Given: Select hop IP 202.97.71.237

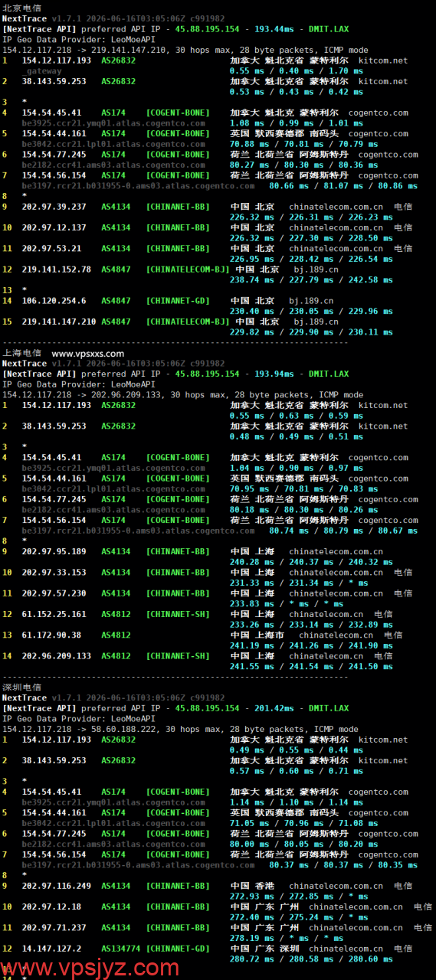Looking at the screenshot, I should coord(54,927).
